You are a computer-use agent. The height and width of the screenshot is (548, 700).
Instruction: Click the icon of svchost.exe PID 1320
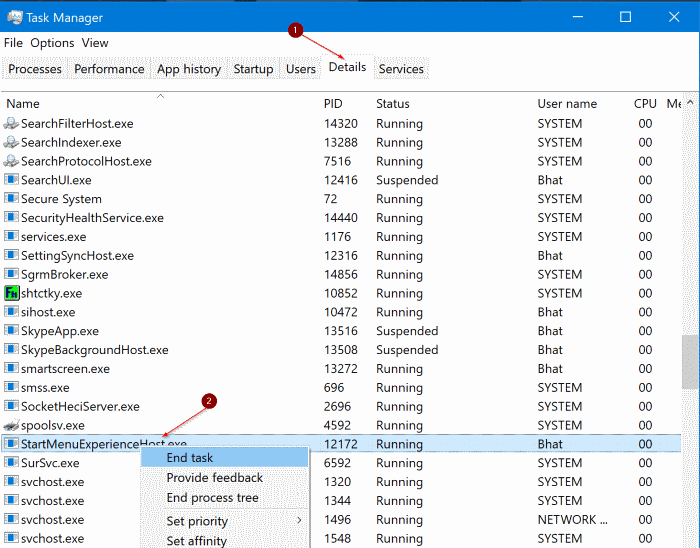pyautogui.click(x=11, y=482)
